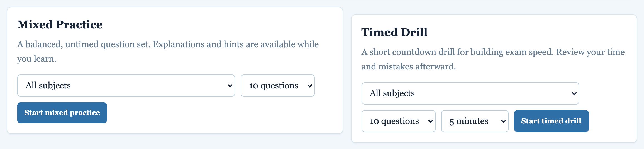Image resolution: width=644 pixels, height=149 pixels.
Task: Click the chevron arrow on the 5 minutes dropdown
Action: point(503,121)
